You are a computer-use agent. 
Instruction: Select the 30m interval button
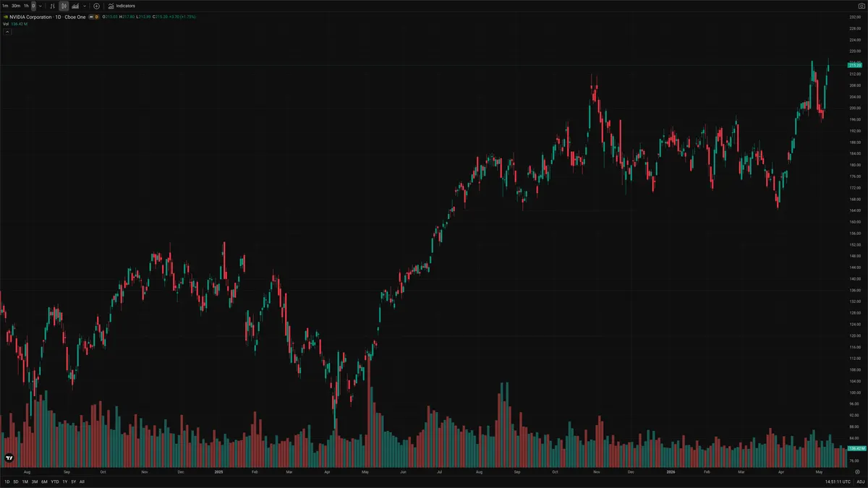pyautogui.click(x=16, y=6)
